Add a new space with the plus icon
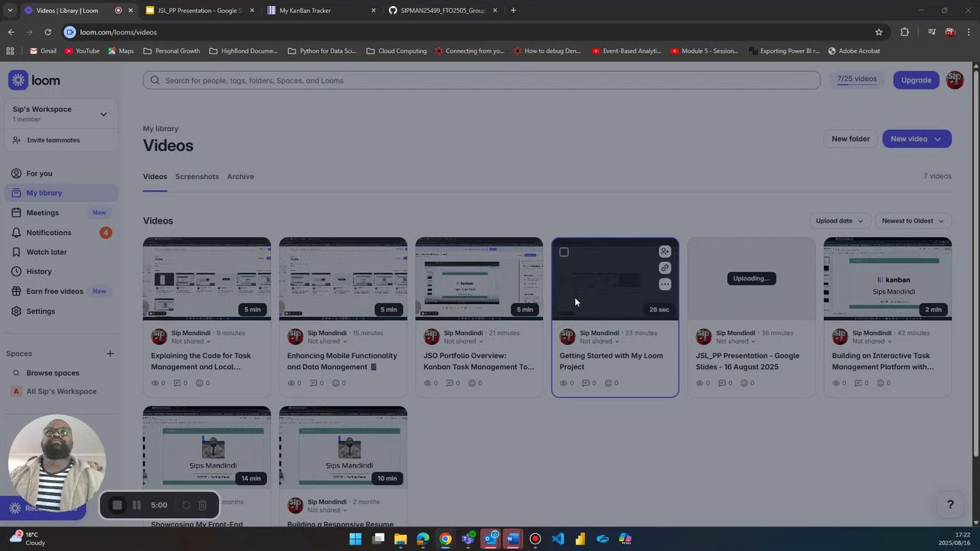This screenshot has width=980, height=551. [x=109, y=354]
